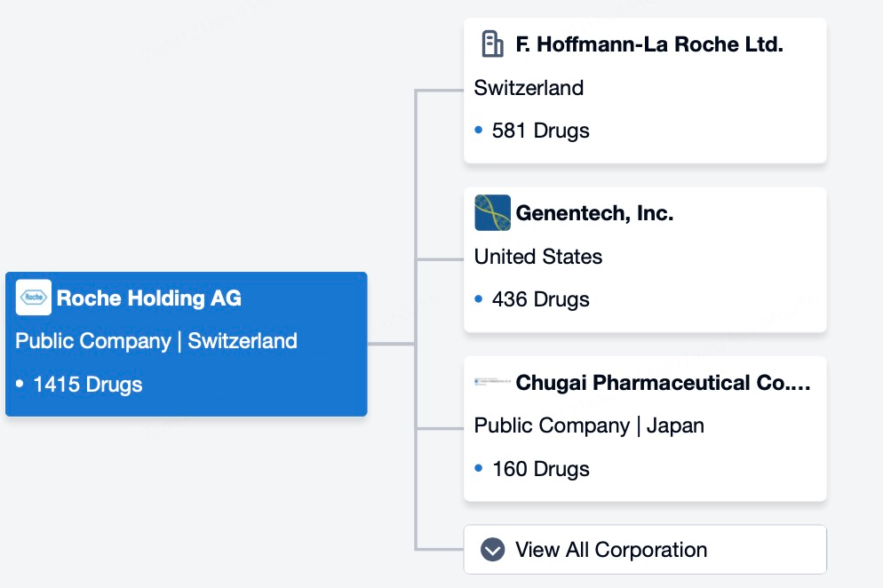Click the building icon beside F. Hoffmann-La Roche
883x588 pixels.
(x=492, y=44)
